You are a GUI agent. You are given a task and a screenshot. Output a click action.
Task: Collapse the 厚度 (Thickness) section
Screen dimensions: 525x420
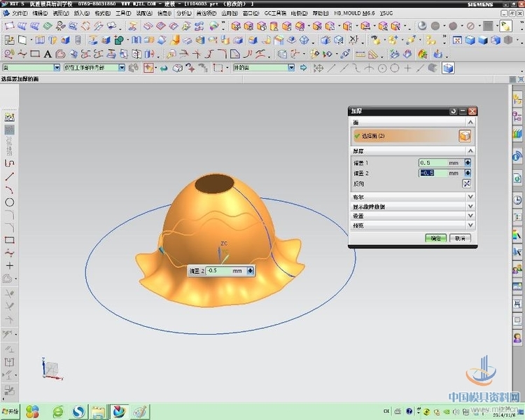pos(470,151)
